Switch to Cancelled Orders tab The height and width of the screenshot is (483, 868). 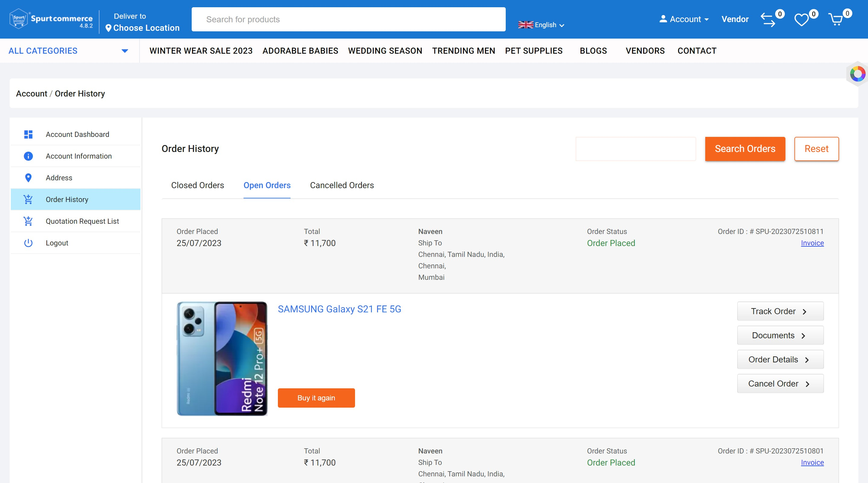(x=342, y=185)
